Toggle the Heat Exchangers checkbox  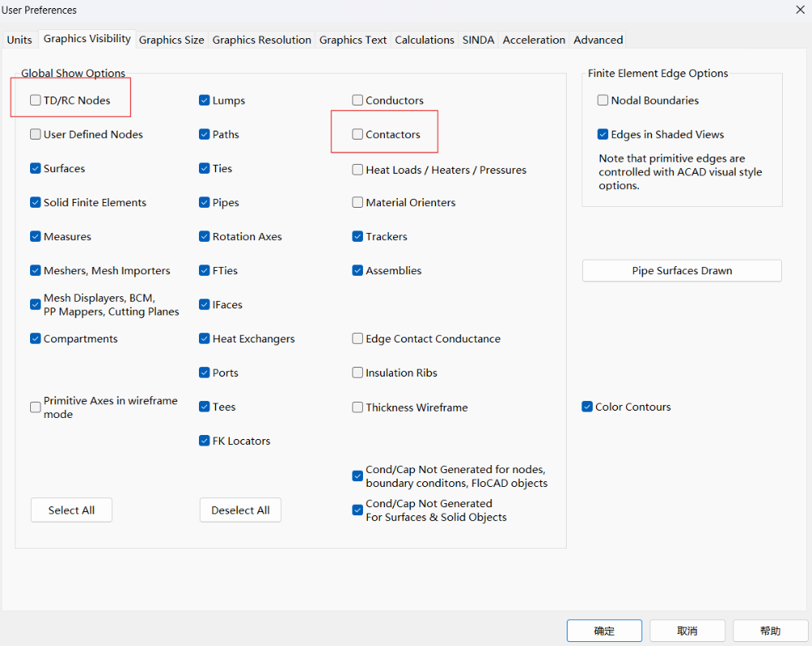pos(205,339)
